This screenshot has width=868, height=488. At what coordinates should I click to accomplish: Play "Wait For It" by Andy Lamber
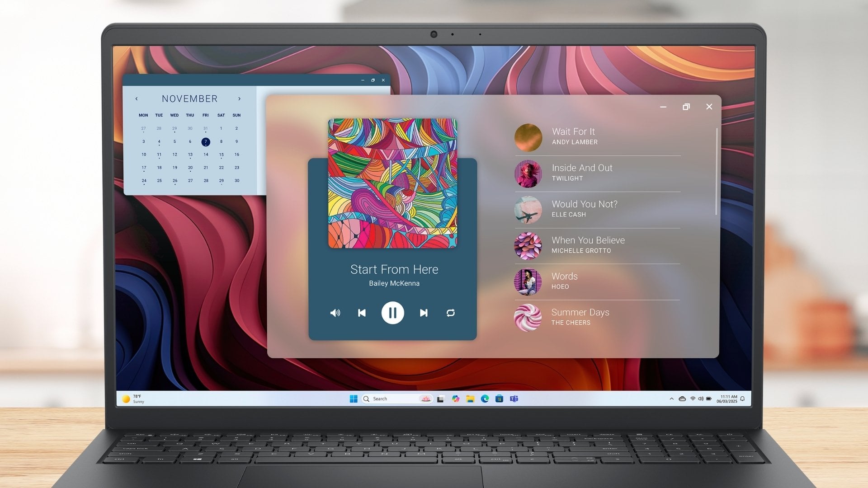[x=573, y=136]
